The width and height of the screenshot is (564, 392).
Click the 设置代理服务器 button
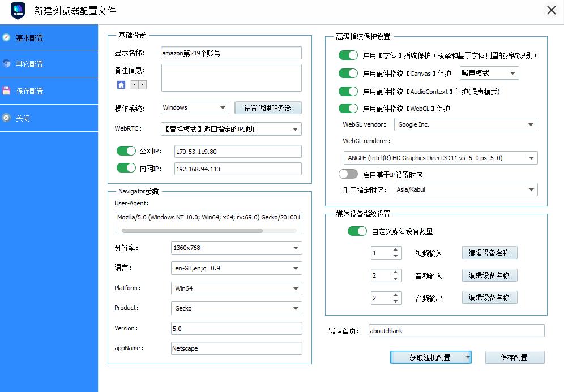pyautogui.click(x=268, y=107)
